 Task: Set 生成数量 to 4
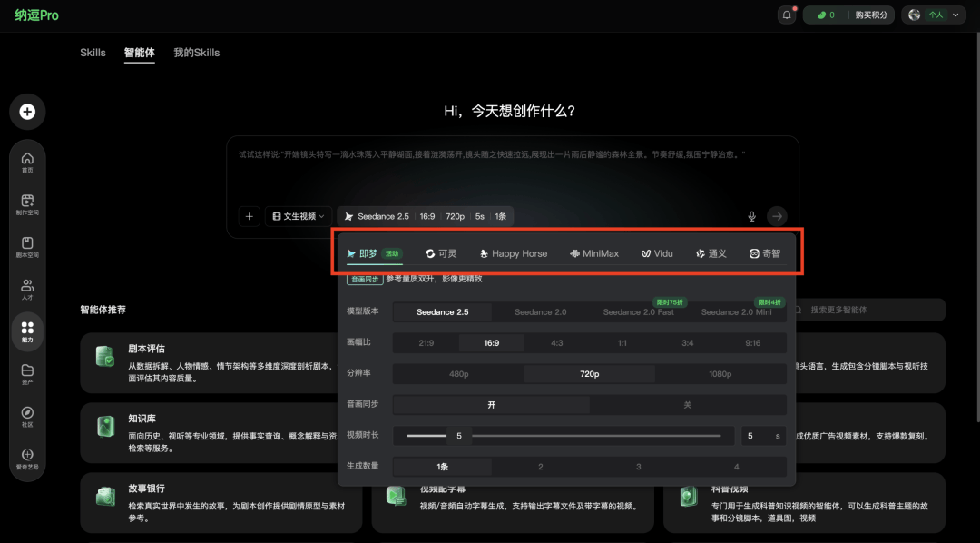pos(736,467)
